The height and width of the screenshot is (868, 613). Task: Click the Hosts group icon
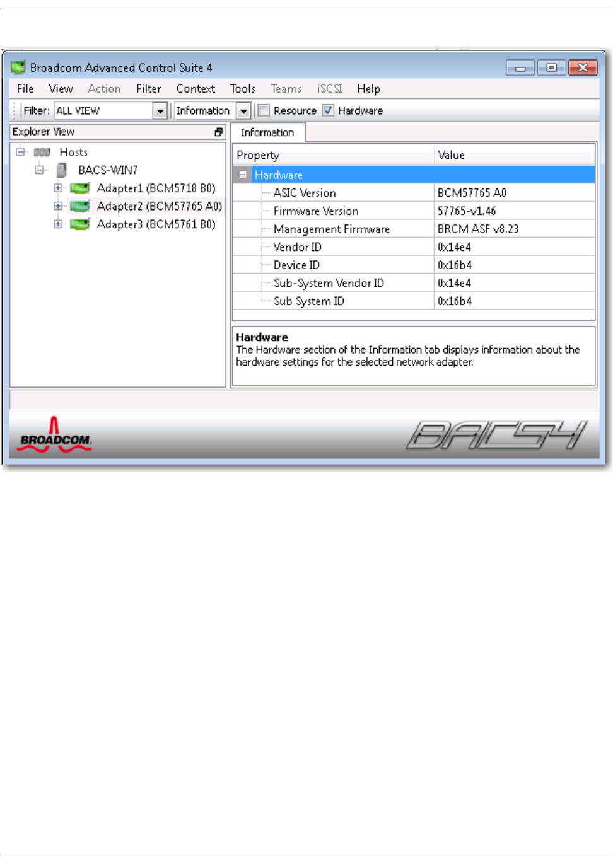click(x=42, y=152)
